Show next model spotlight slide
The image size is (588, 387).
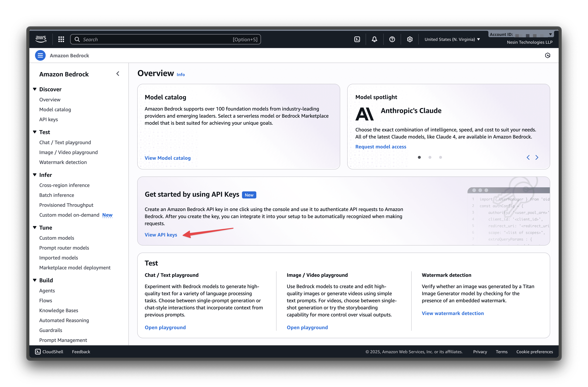coord(537,157)
